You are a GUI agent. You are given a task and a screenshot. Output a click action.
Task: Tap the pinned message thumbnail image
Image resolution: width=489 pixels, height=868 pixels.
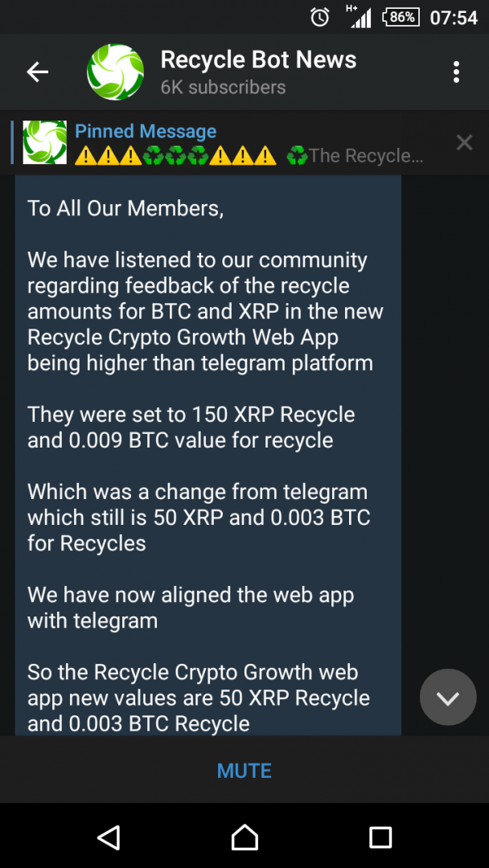coord(45,142)
